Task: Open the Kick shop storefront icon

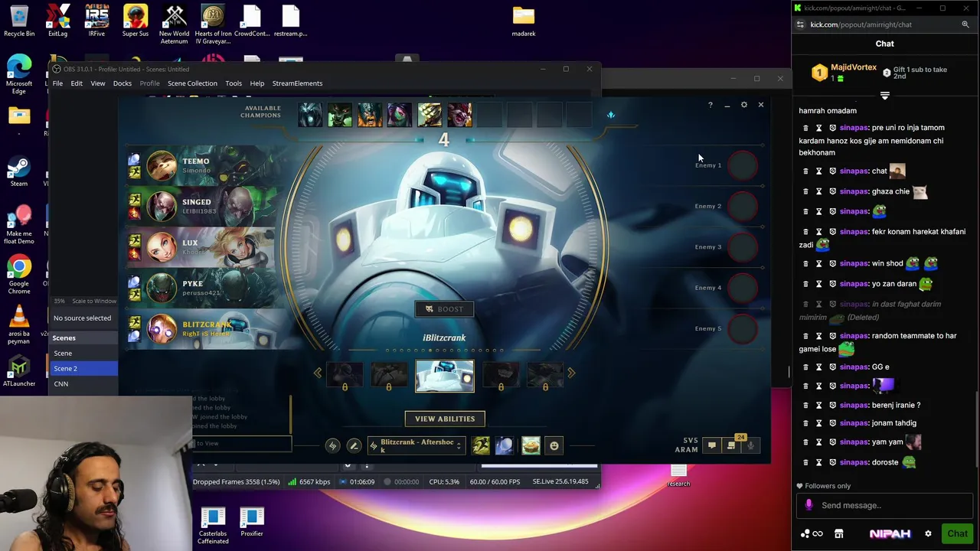Action: pyautogui.click(x=838, y=534)
